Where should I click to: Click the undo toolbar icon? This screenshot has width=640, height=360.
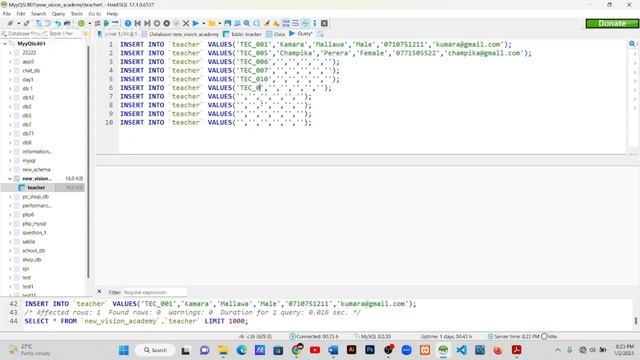[x=58, y=23]
